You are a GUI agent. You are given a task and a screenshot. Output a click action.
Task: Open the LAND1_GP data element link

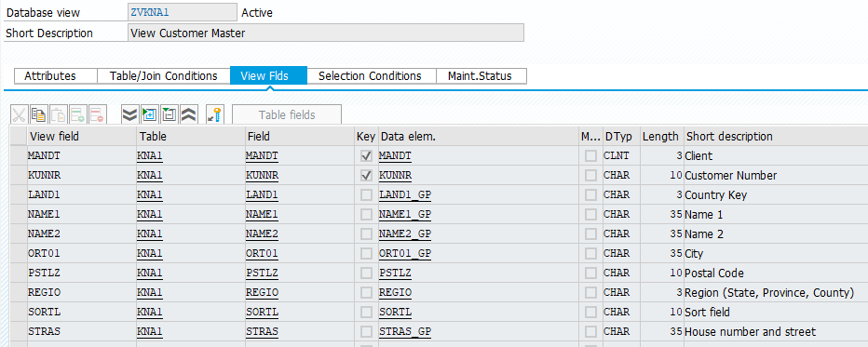pos(405,195)
